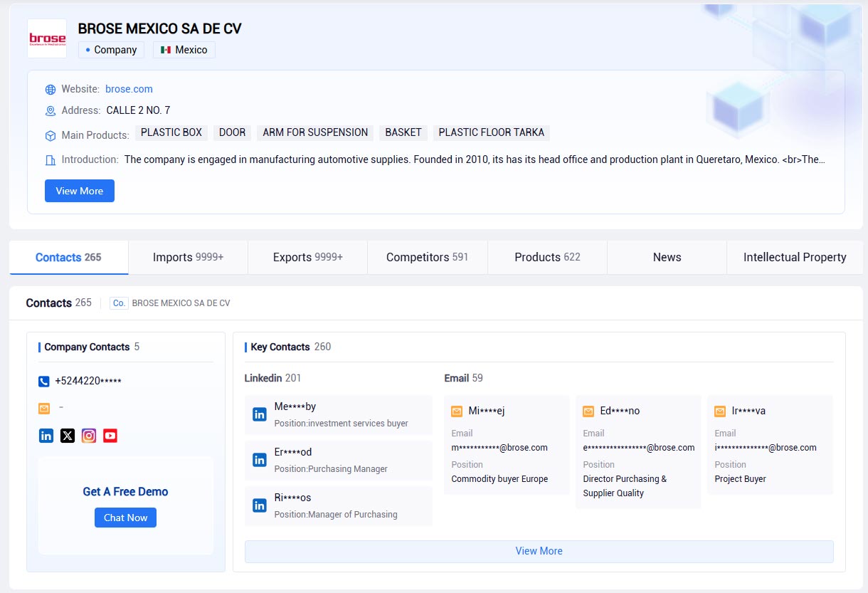Click View More under Key Contacts

point(539,551)
